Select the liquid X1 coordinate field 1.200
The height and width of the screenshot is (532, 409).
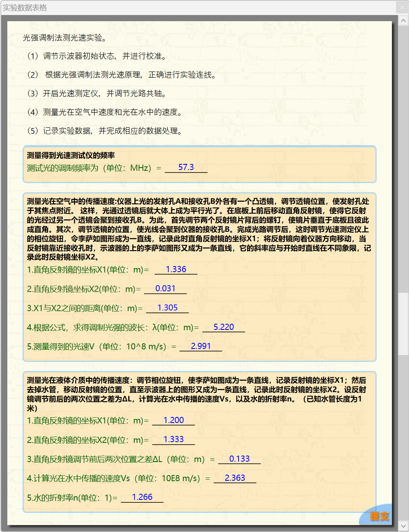click(x=173, y=421)
